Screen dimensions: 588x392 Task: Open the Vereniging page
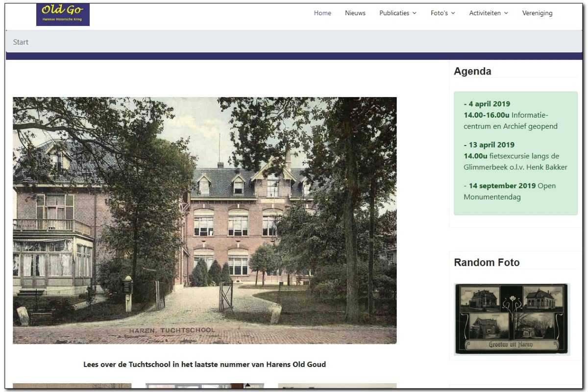point(537,13)
